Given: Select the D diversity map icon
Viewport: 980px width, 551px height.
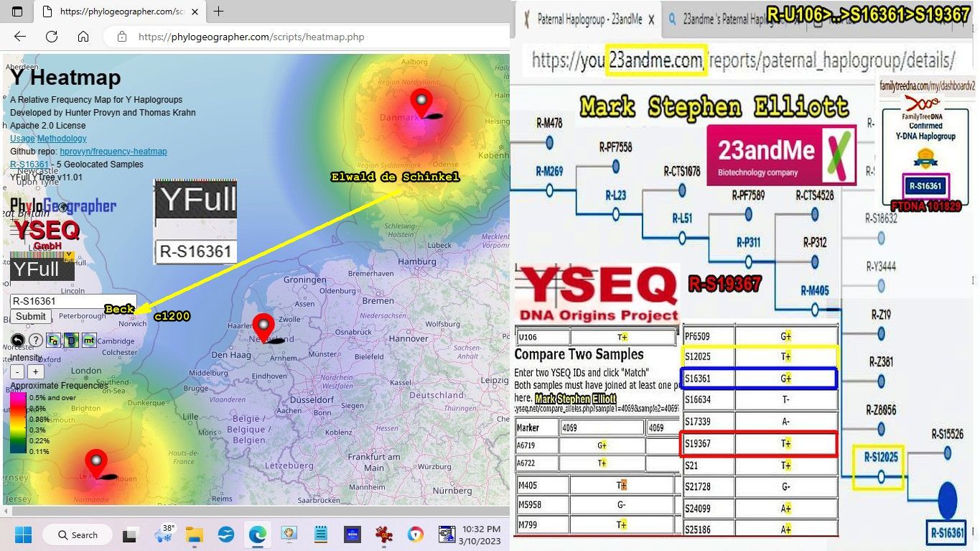Looking at the screenshot, I should pyautogui.click(x=71, y=340).
